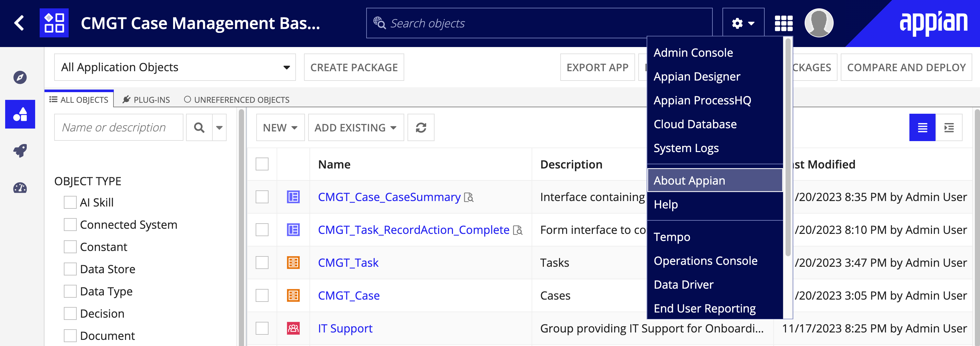Open the CMGT_Case_CaseSummary link
The height and width of the screenshot is (346, 980).
(389, 197)
